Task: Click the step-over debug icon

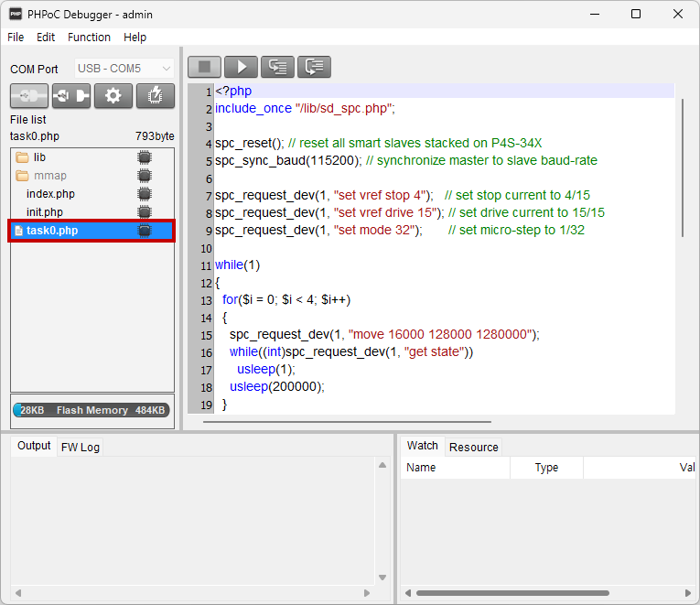Action: 314,67
